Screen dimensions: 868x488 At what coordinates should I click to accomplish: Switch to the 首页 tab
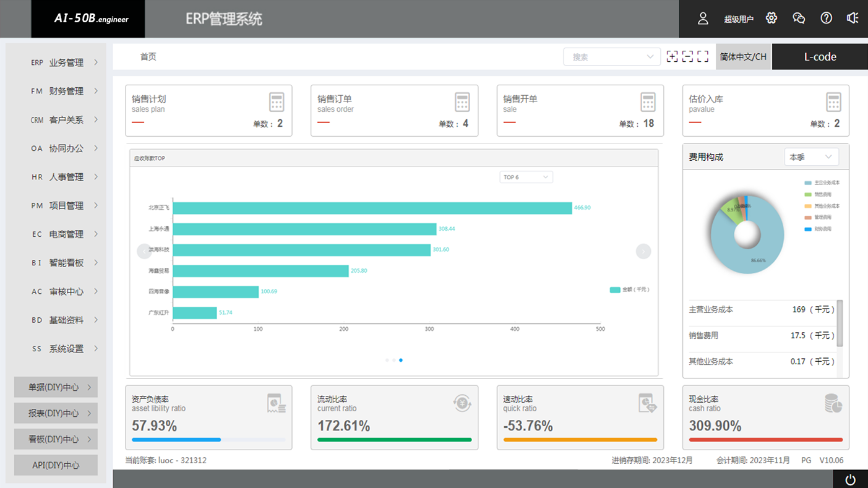(148, 57)
